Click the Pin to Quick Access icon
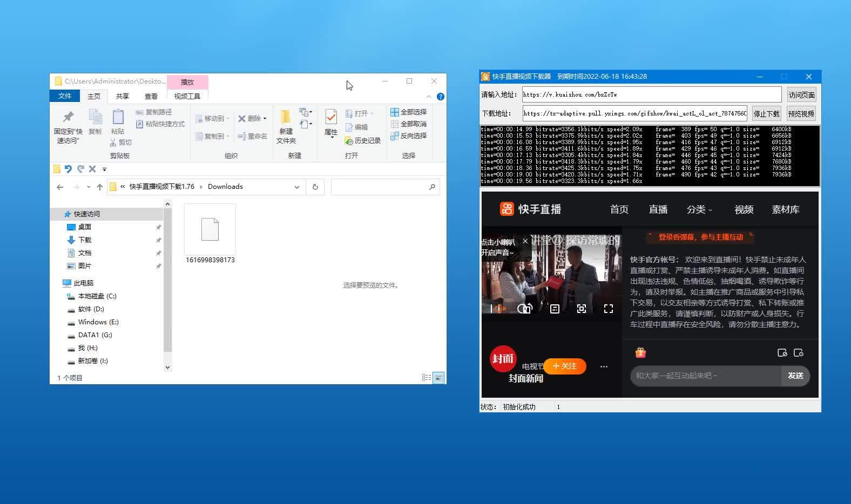The image size is (851, 504). click(x=68, y=117)
